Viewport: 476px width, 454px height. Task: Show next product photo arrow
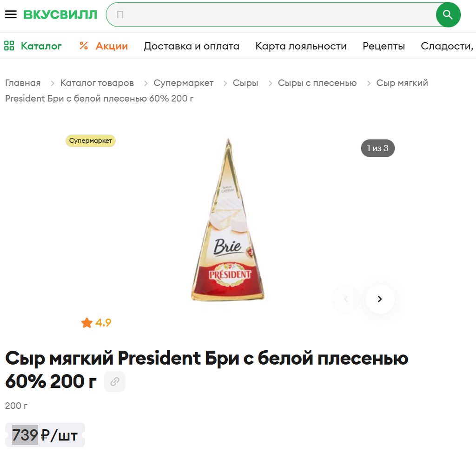click(380, 299)
